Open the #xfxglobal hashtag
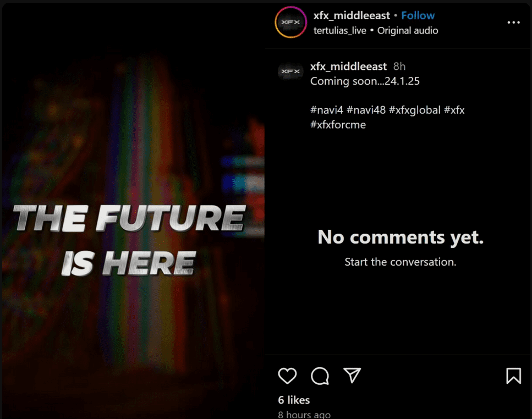This screenshot has height=419, width=532. [415, 110]
